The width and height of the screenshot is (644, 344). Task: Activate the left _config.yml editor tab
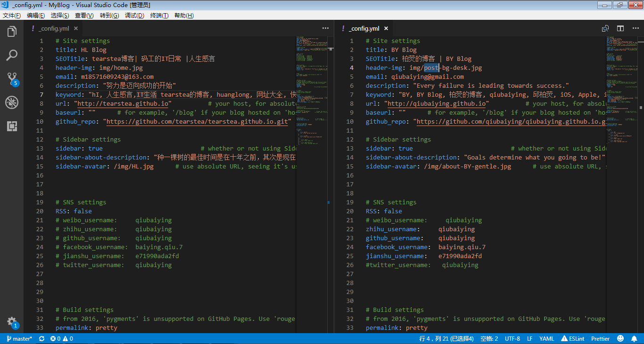[x=54, y=28]
